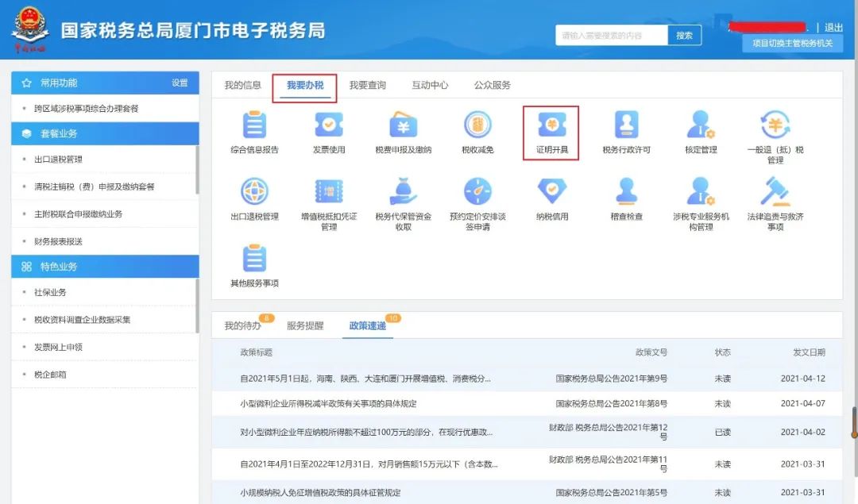Click the 常用功能 star icon

26,83
